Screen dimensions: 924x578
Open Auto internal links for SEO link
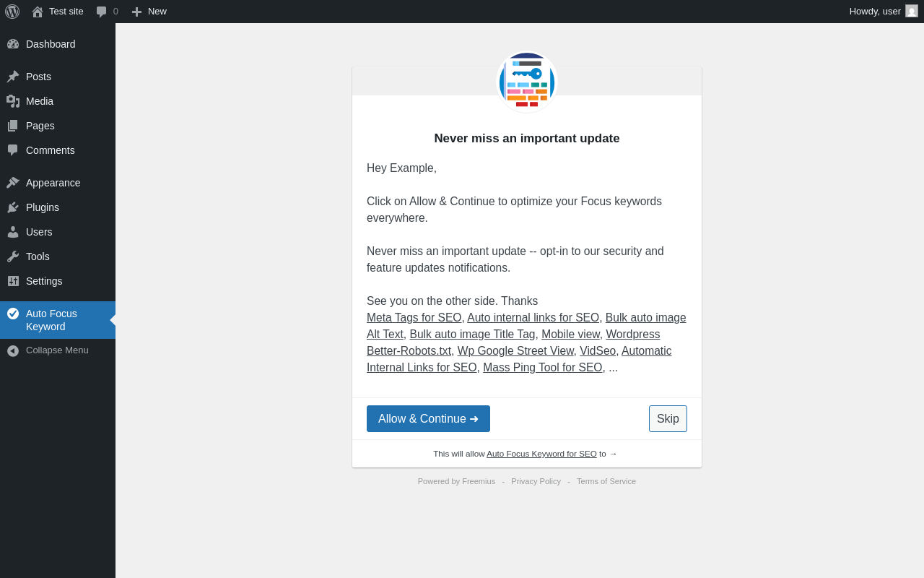533,317
